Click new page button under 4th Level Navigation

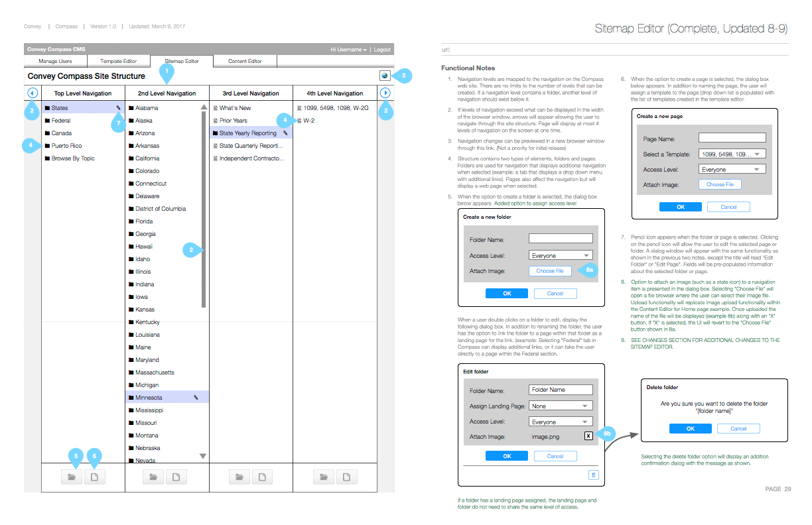pyautogui.click(x=346, y=476)
